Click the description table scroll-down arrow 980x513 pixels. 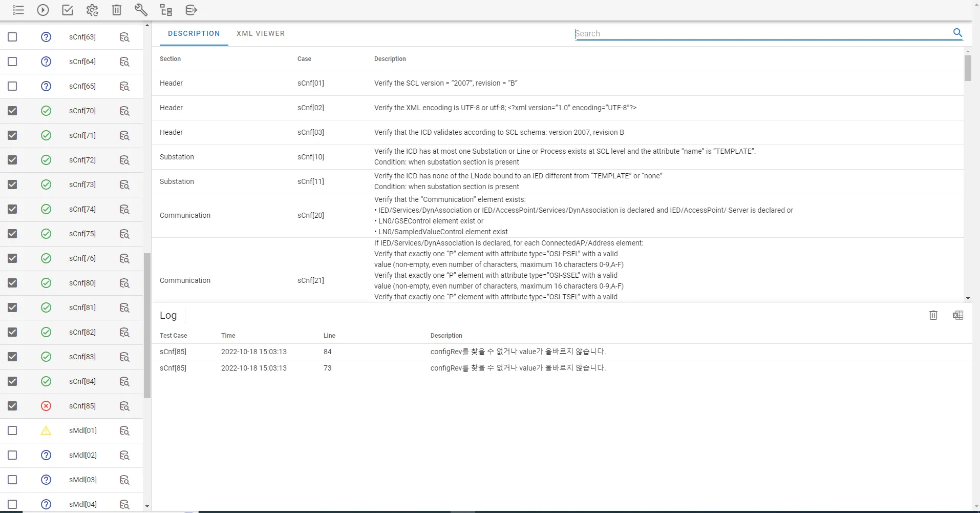pyautogui.click(x=967, y=298)
